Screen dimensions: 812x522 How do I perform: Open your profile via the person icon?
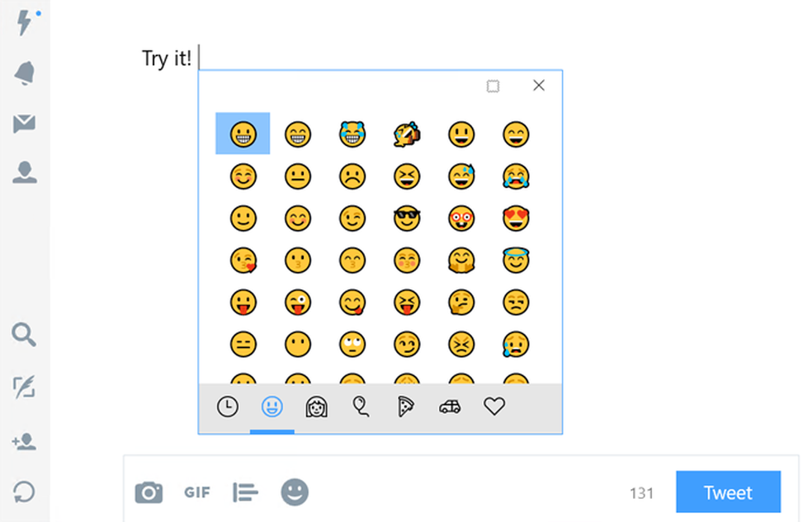(x=24, y=172)
